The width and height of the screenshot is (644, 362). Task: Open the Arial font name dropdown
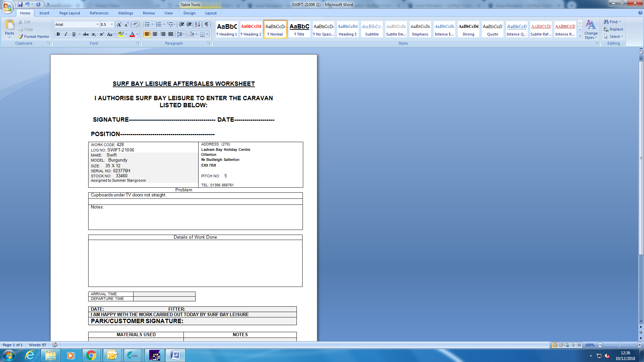[x=97, y=24]
